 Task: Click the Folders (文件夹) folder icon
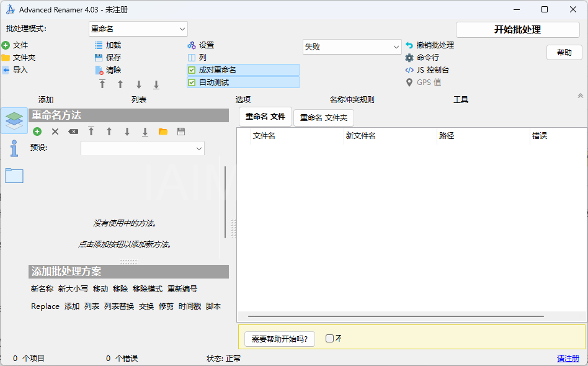pos(6,58)
